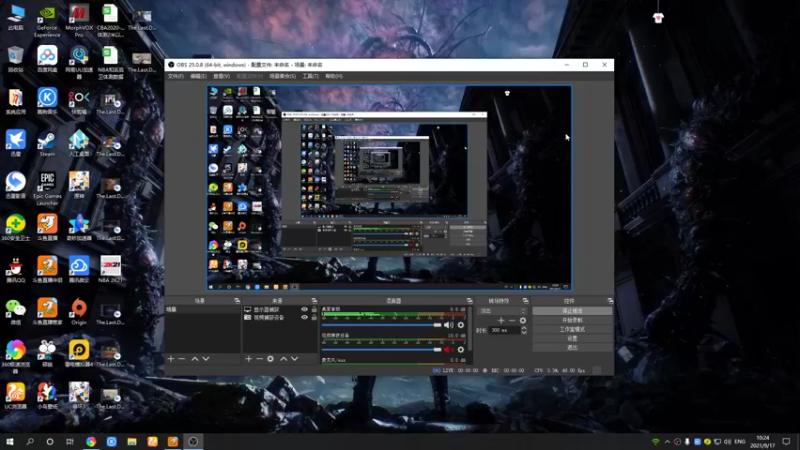
Task: Open Settings from the Controls panel
Action: pyautogui.click(x=572, y=338)
